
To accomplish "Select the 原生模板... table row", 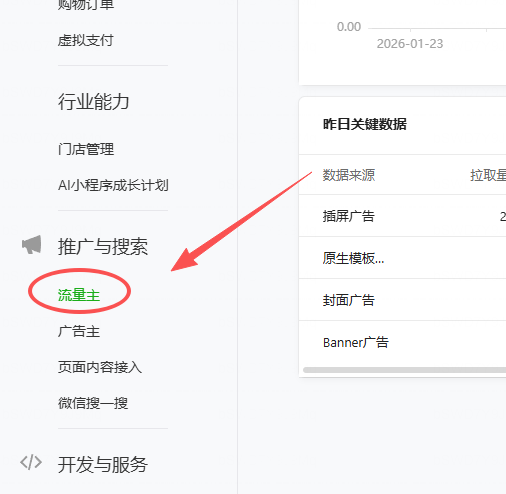I will 403,258.
